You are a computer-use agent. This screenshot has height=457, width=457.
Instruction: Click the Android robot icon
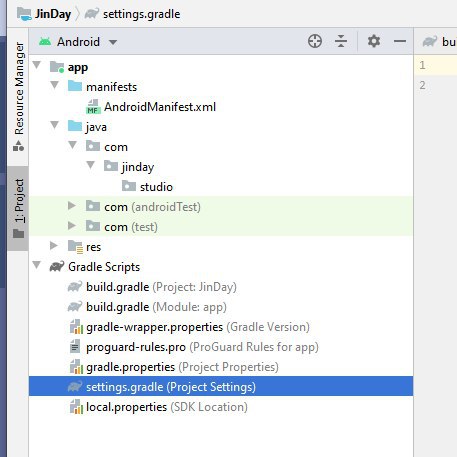[x=45, y=42]
